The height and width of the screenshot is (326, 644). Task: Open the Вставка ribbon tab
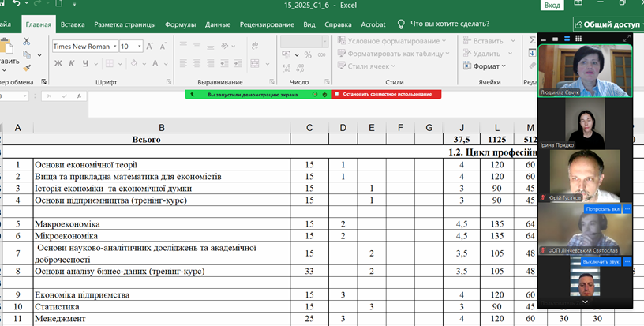coord(73,24)
